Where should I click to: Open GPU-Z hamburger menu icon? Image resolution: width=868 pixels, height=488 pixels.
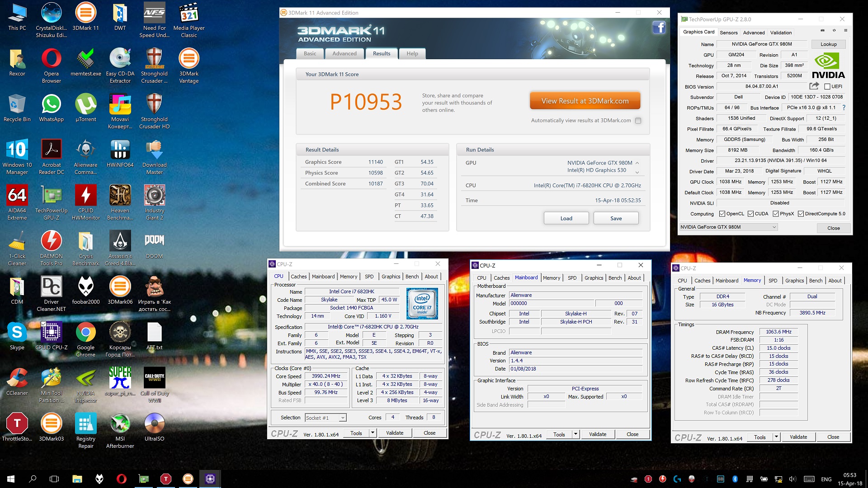845,31
